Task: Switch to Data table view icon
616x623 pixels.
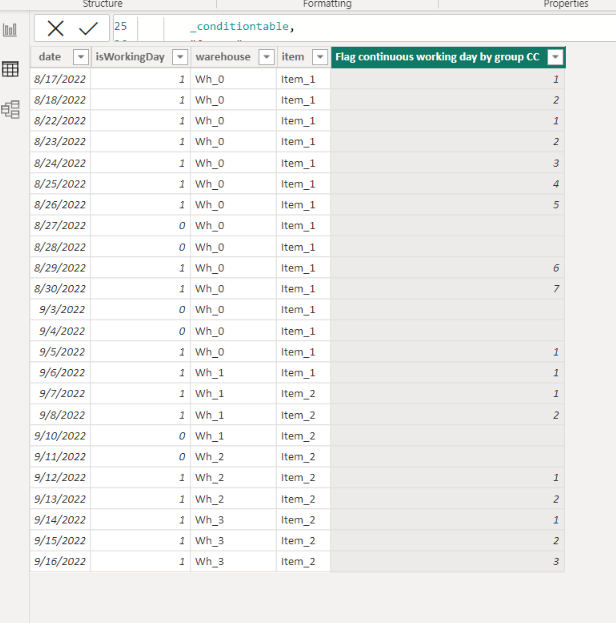Action: pyautogui.click(x=10, y=69)
